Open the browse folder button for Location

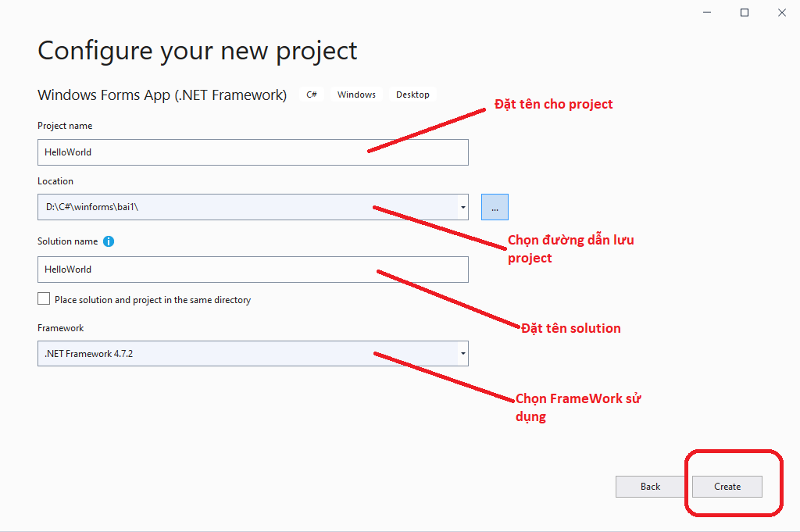(495, 207)
